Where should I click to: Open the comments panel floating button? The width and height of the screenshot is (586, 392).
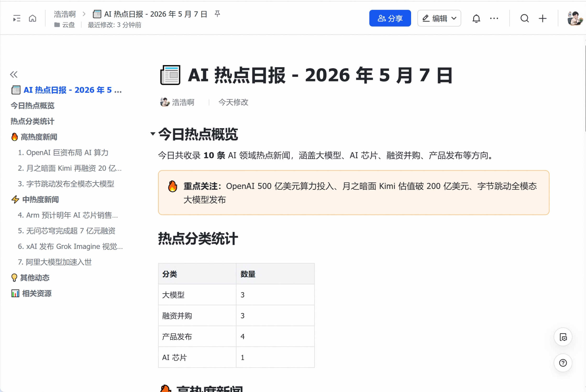[563, 337]
